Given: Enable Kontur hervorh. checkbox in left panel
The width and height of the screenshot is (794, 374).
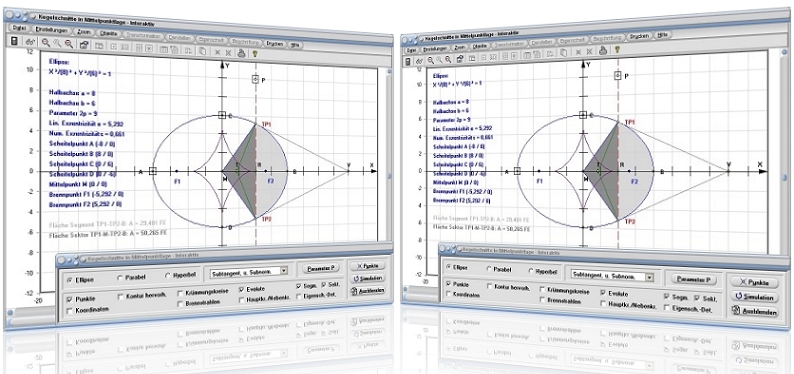Looking at the screenshot, I should pyautogui.click(x=121, y=297).
